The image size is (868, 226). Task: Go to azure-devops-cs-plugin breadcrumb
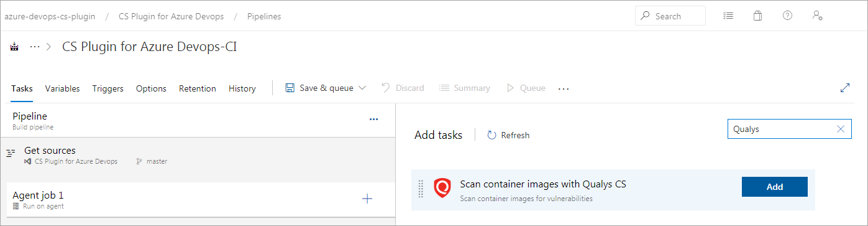(50, 16)
